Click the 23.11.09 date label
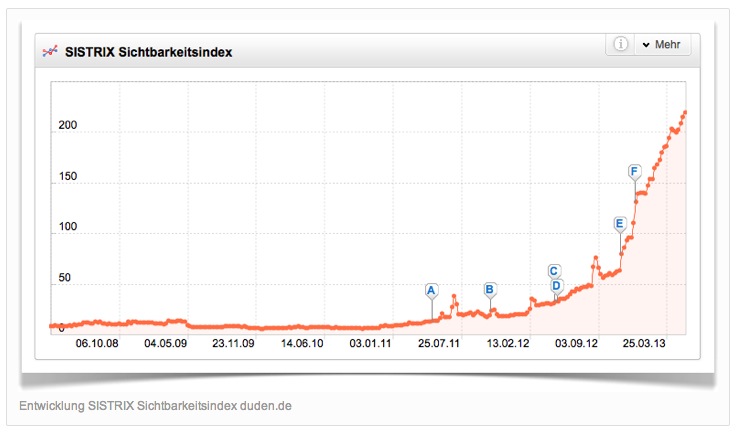The height and width of the screenshot is (434, 737). 232,343
